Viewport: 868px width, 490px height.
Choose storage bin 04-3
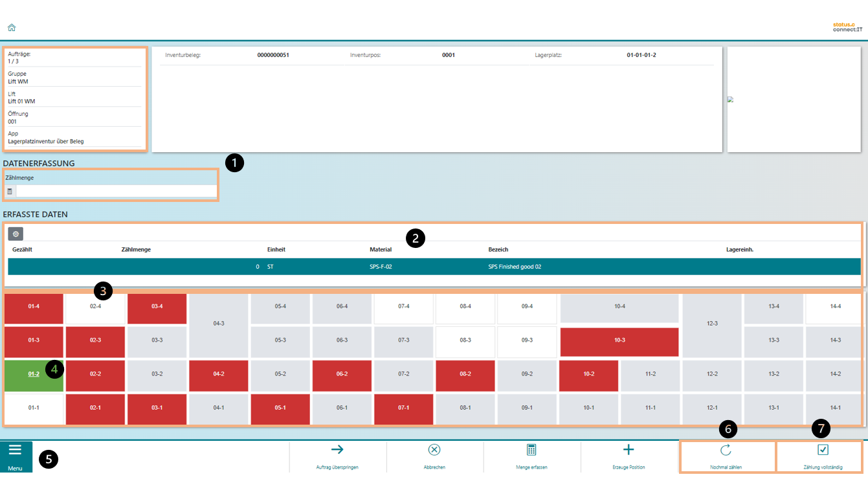(219, 323)
